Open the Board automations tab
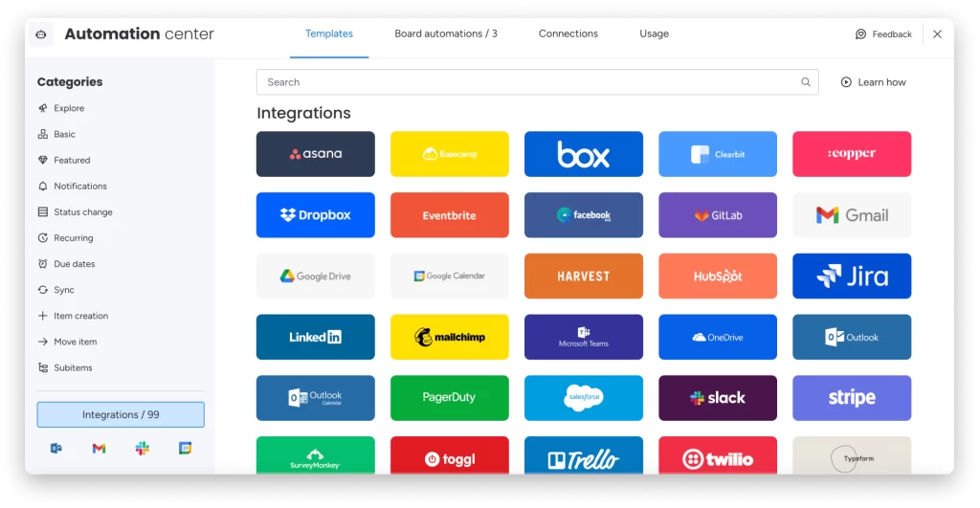Image resolution: width=980 pixels, height=508 pixels. tap(446, 33)
